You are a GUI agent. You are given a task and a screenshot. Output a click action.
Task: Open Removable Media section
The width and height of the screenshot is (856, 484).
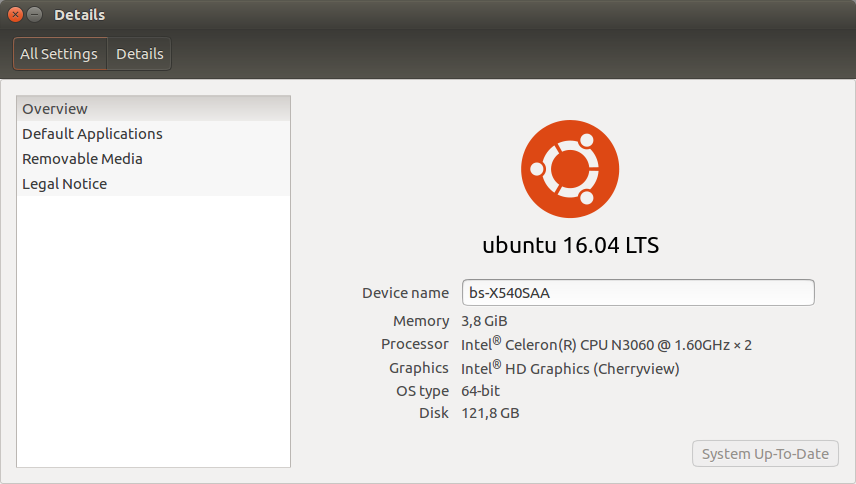(153, 159)
